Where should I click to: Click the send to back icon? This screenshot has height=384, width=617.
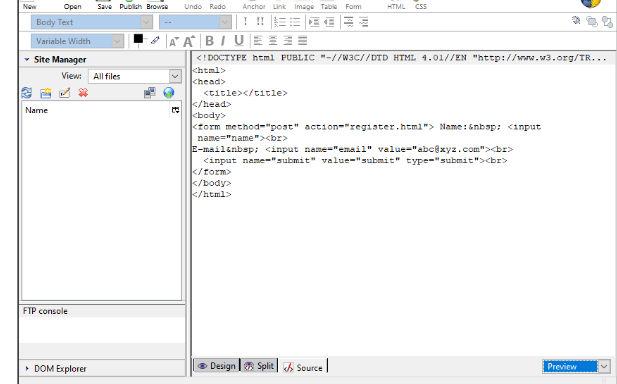click(x=607, y=22)
